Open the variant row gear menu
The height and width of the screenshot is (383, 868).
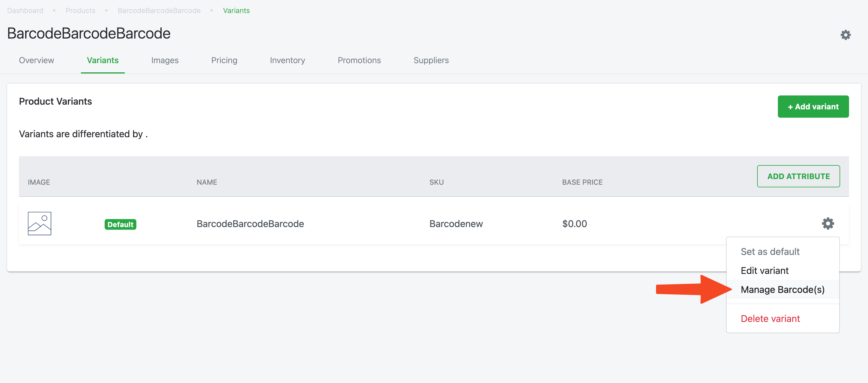coord(828,223)
